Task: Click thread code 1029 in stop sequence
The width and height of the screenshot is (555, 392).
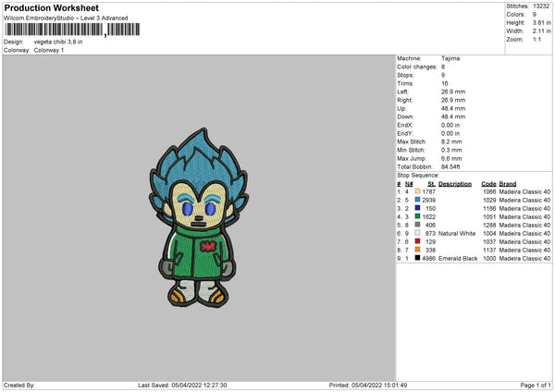Action: (x=489, y=201)
